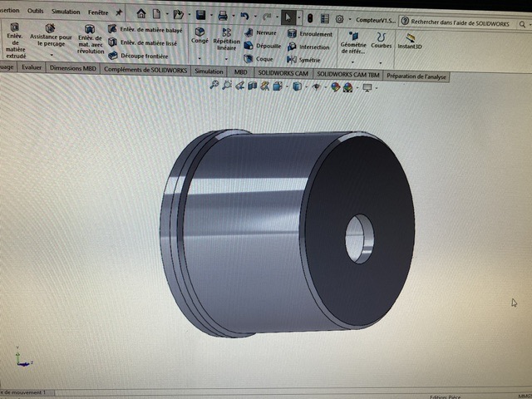Open the Outils menu
Image resolution: width=532 pixels, height=399 pixels.
[x=35, y=12]
